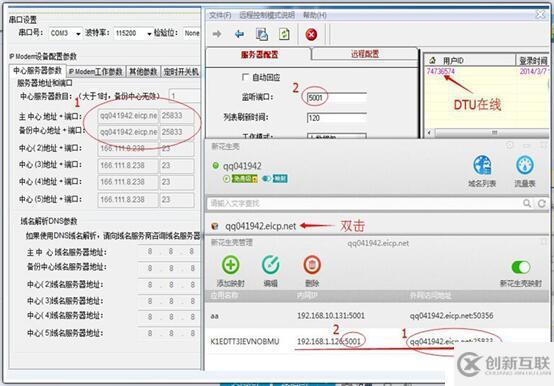The width and height of the screenshot is (554, 386).
Task: Switch to the 服务器配置 tab
Action: tap(259, 55)
